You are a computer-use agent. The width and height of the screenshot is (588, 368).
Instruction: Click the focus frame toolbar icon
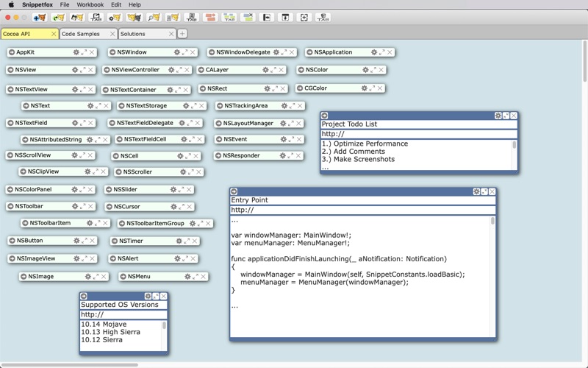(x=304, y=17)
